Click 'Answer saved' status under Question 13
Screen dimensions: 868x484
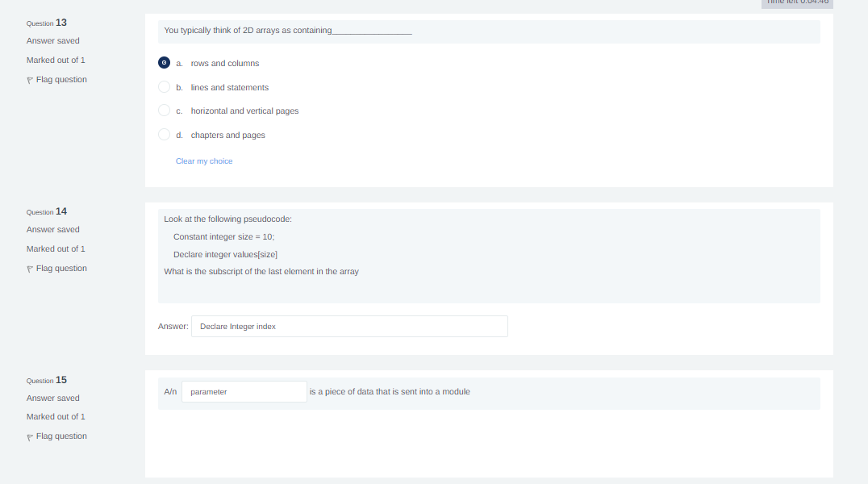click(53, 41)
